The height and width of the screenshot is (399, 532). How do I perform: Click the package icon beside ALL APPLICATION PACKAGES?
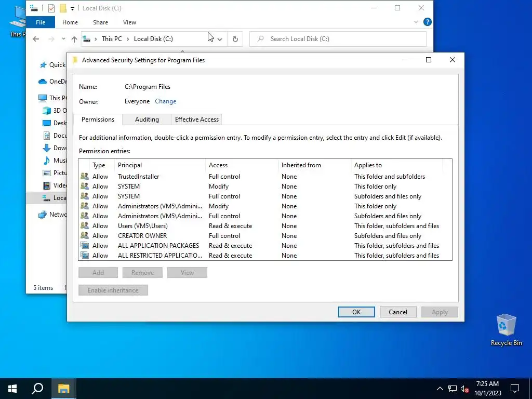pos(85,245)
